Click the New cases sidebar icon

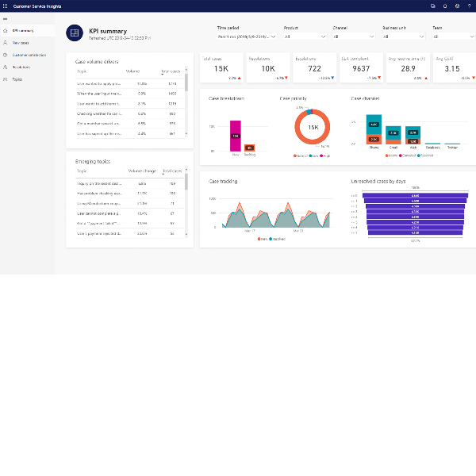(5, 43)
